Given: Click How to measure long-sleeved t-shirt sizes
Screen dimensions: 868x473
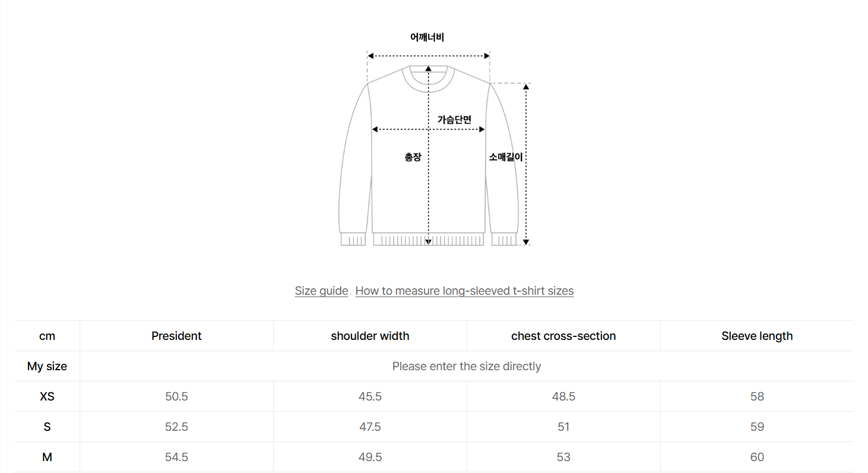Looking at the screenshot, I should click(x=464, y=291).
